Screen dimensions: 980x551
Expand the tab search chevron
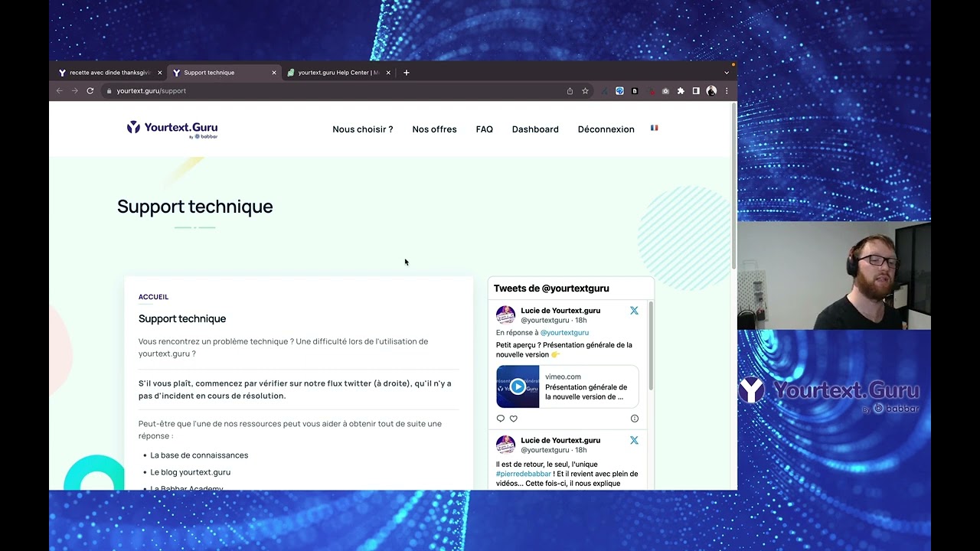coord(727,73)
